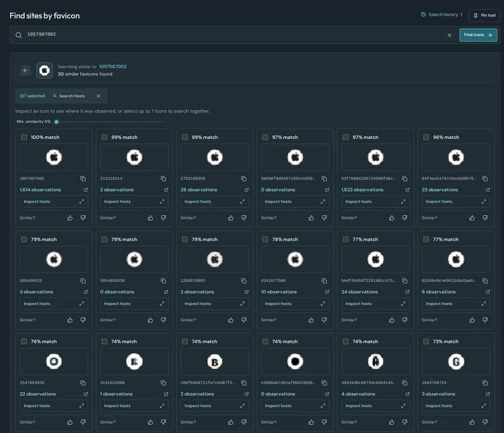Viewport: 504px width, 433px height.
Task: Click the search magnifier icon in search bar
Action: (19, 35)
